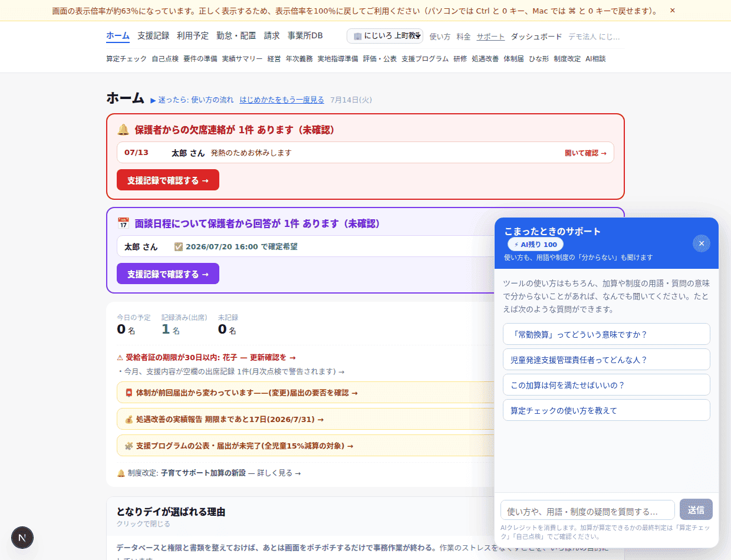Click the サポート link in header
Image resolution: width=731 pixels, height=560 pixels.
(x=490, y=37)
